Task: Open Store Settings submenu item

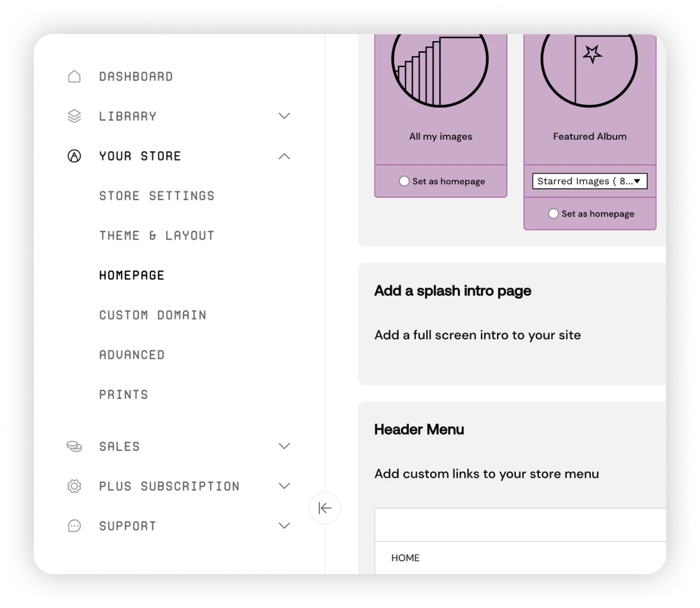Action: 157,196
